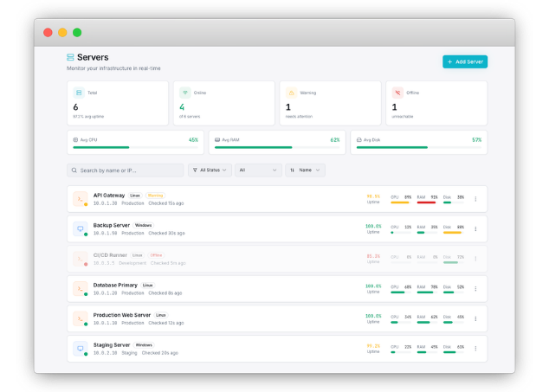Image resolution: width=549 pixels, height=392 pixels.
Task: Click the Production Web Server terminal icon
Action: click(81, 318)
